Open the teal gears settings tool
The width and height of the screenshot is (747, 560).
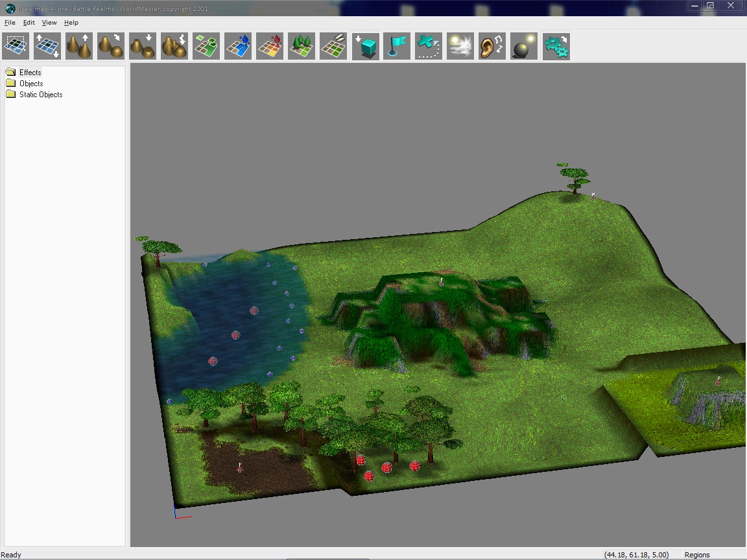coord(556,46)
